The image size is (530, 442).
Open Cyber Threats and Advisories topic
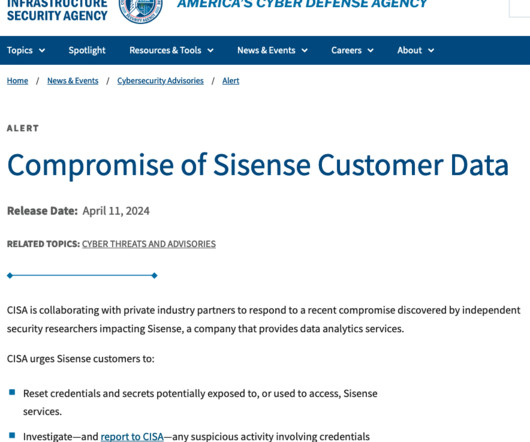point(149,244)
